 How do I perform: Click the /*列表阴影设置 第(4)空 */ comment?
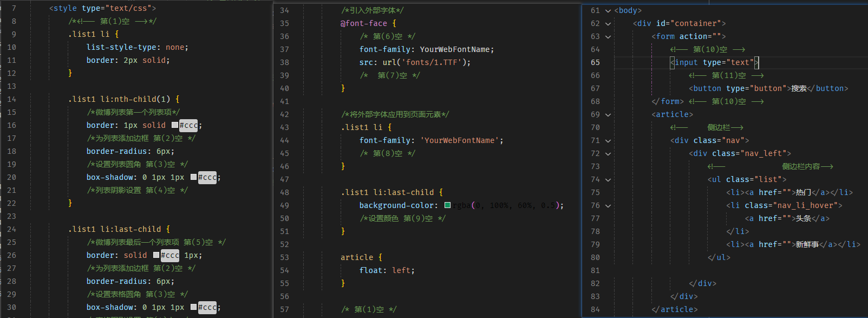[x=138, y=190]
